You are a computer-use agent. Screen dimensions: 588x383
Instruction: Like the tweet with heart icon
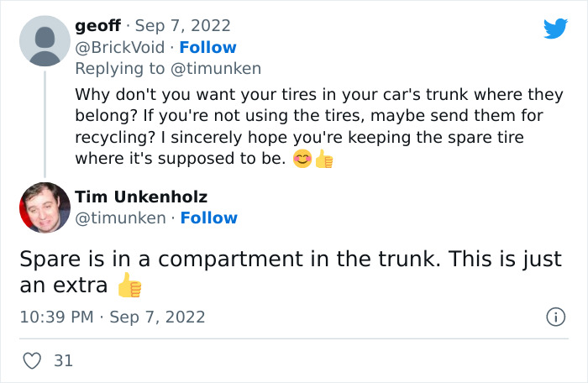pyautogui.click(x=32, y=361)
